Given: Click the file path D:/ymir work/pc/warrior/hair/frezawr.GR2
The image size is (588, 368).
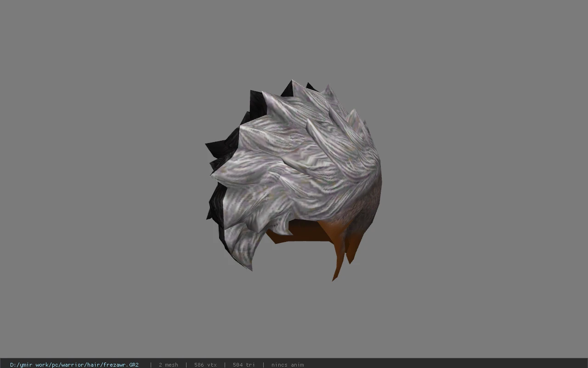Looking at the screenshot, I should [74, 365].
